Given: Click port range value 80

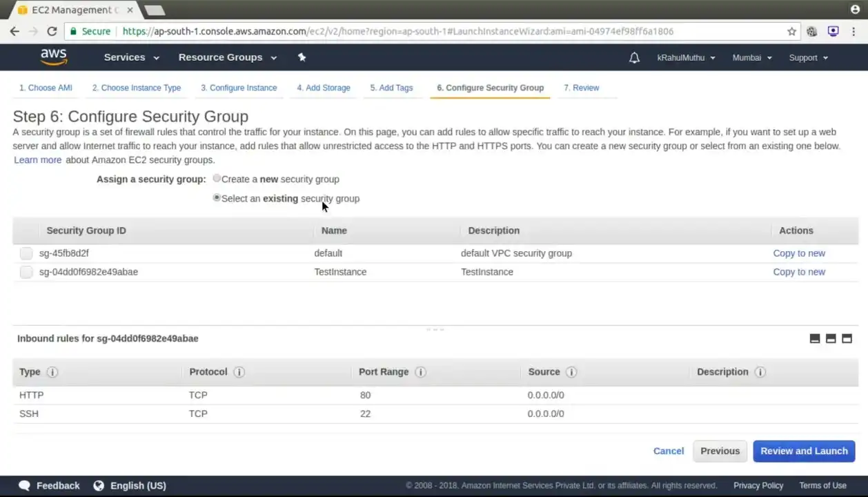Looking at the screenshot, I should [x=365, y=395].
